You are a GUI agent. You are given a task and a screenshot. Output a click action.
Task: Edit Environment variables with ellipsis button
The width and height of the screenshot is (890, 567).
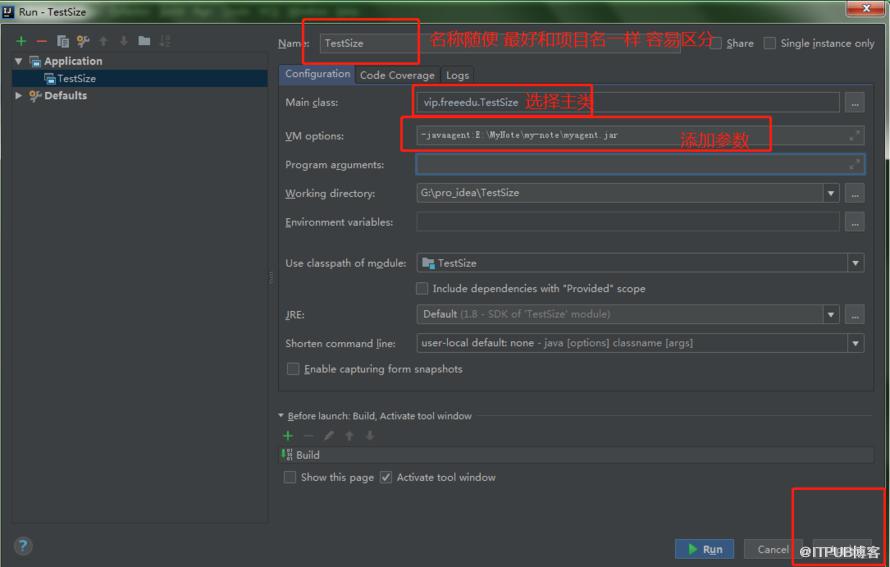click(x=854, y=222)
